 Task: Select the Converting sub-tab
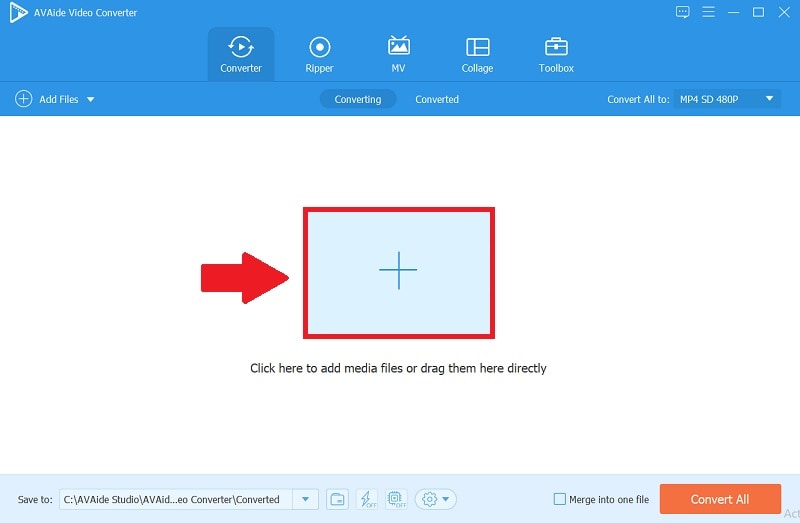(358, 99)
